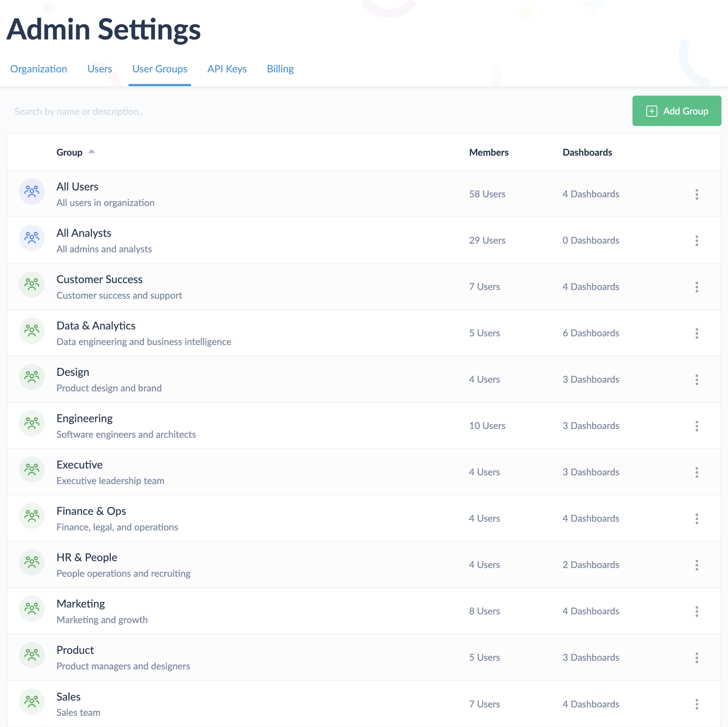Open the All Analysts group
The image size is (728, 727).
coord(84,233)
